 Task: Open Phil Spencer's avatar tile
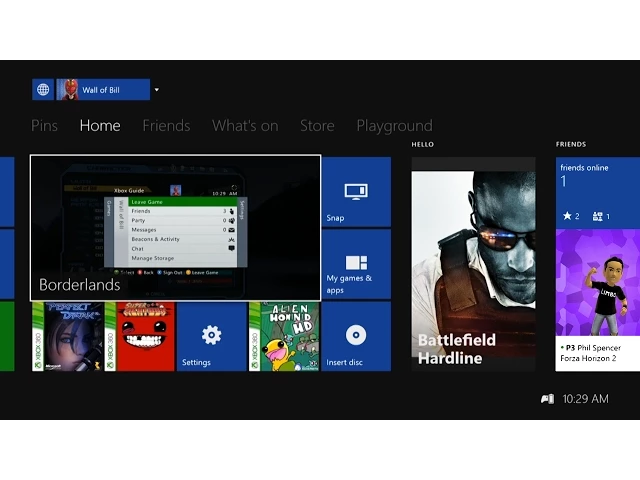[x=598, y=282]
